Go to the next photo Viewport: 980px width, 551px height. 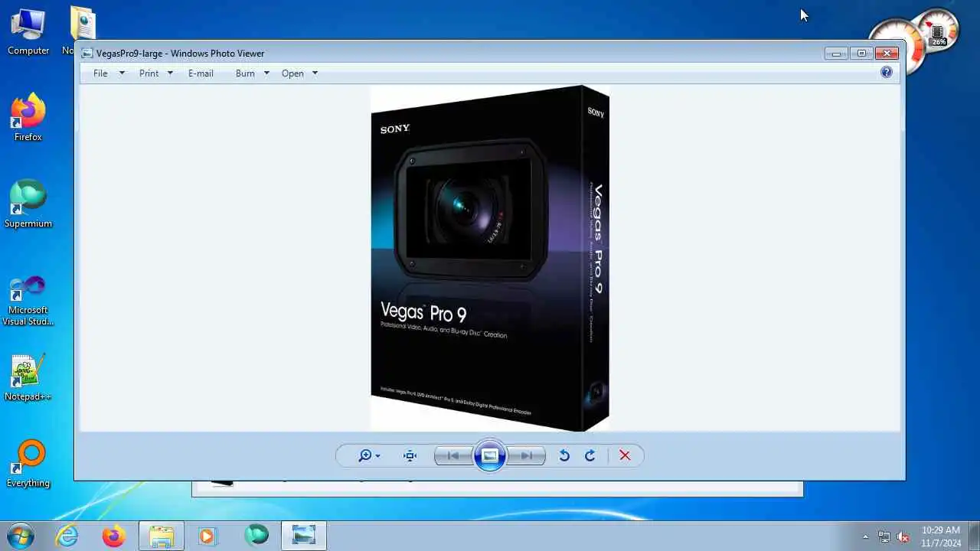pos(527,455)
